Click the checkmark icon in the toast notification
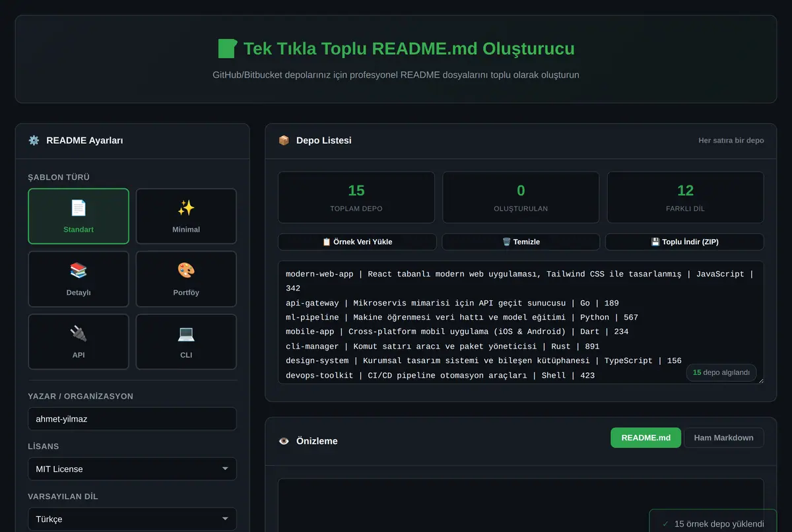 point(665,524)
